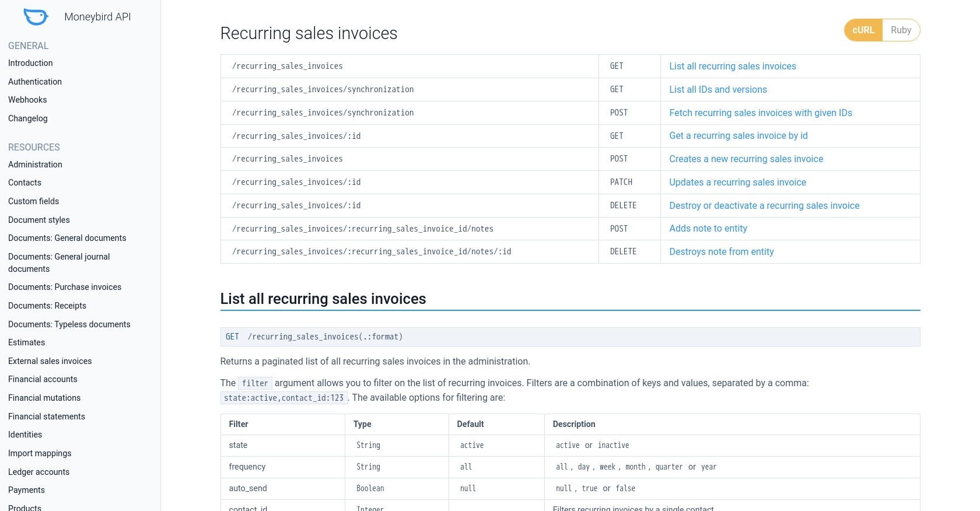Open Introduction in the sidebar
Screen dimensions: 980x511
(x=30, y=63)
